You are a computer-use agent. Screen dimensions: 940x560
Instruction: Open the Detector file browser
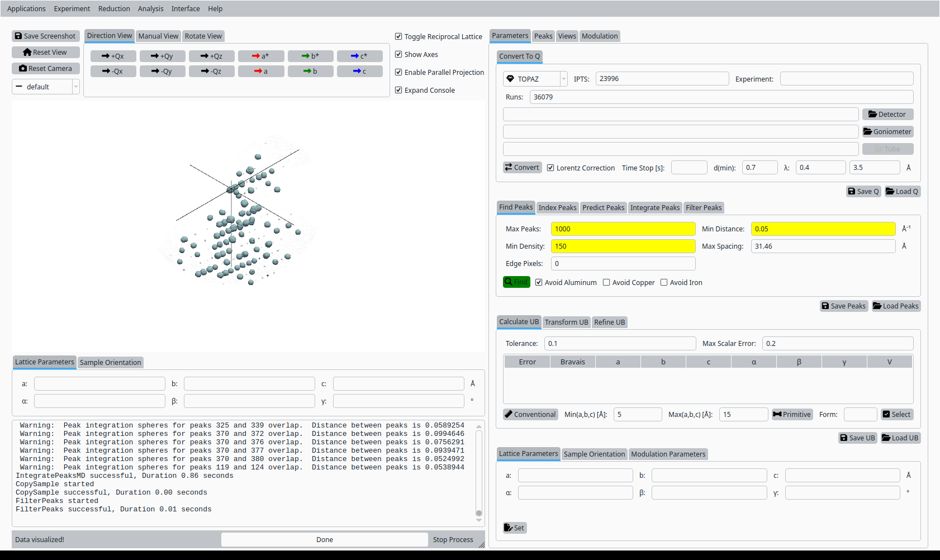tap(887, 115)
